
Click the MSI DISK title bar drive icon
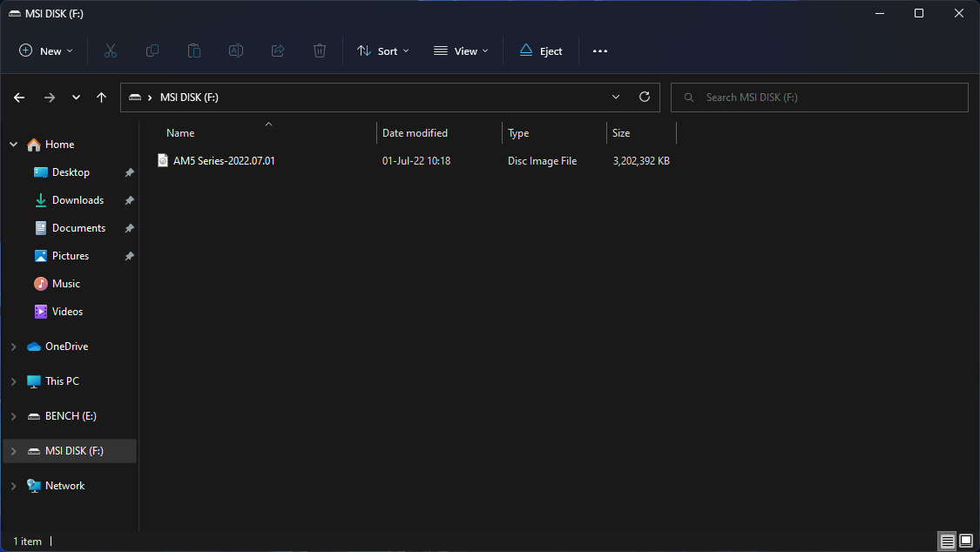point(15,13)
